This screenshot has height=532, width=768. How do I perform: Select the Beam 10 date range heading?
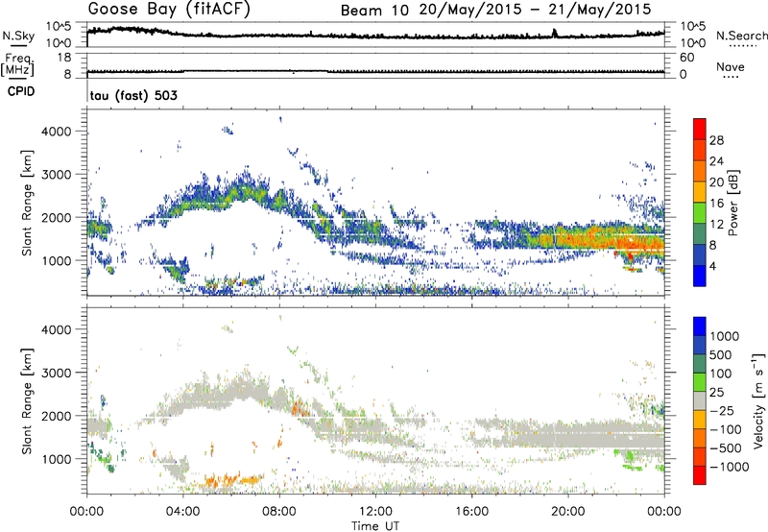[x=495, y=10]
